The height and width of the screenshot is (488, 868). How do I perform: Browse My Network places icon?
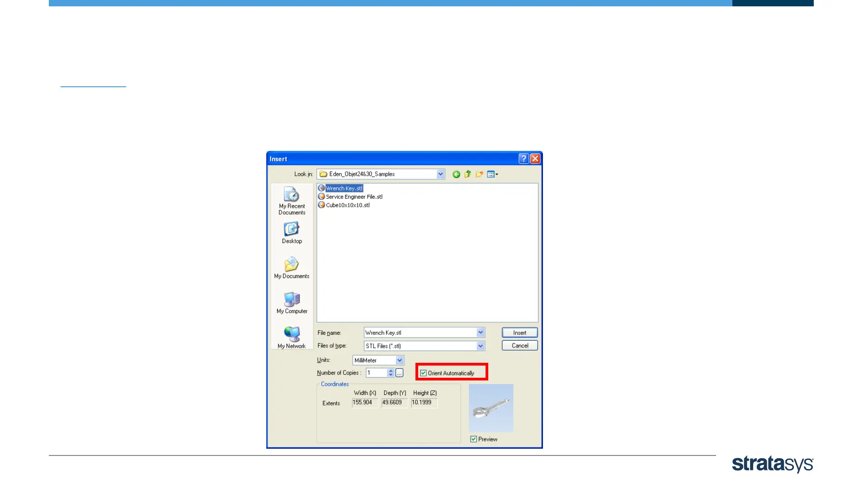pyautogui.click(x=292, y=338)
